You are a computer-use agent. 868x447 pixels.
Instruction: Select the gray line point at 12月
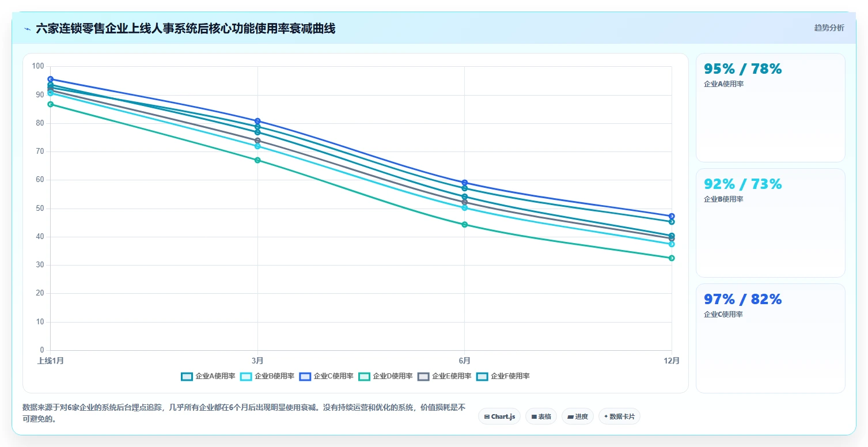672,238
